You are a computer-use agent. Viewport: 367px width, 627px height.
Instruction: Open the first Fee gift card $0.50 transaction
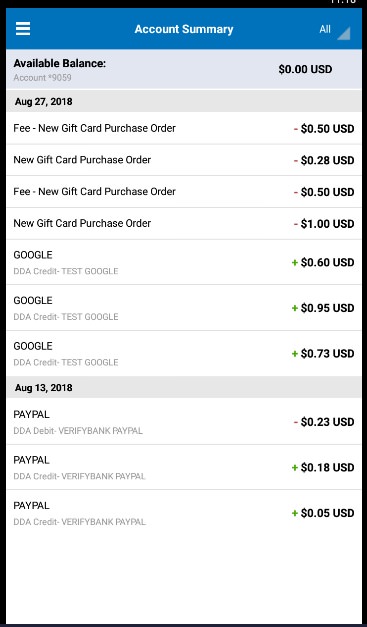coord(184,128)
